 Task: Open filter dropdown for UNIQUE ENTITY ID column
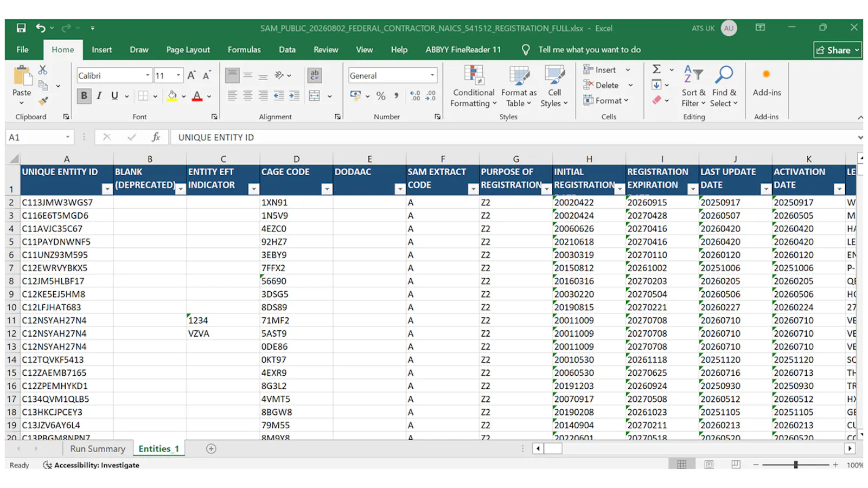pos(107,189)
